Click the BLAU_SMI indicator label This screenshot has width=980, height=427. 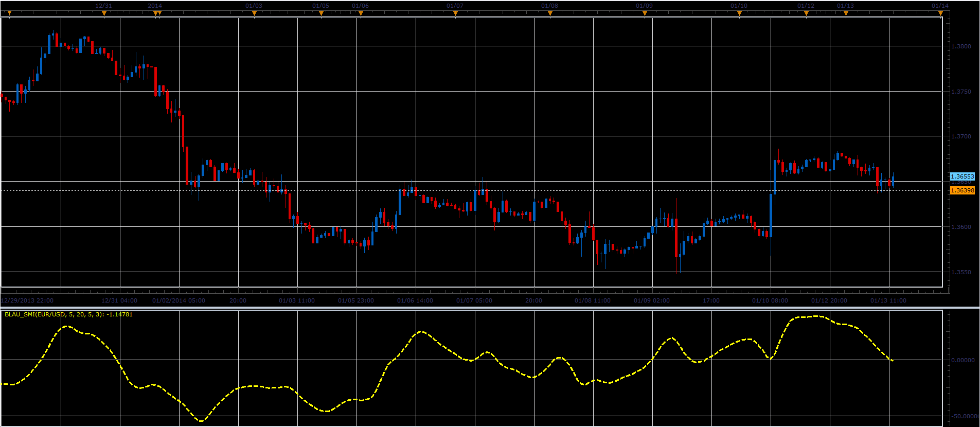click(x=68, y=314)
